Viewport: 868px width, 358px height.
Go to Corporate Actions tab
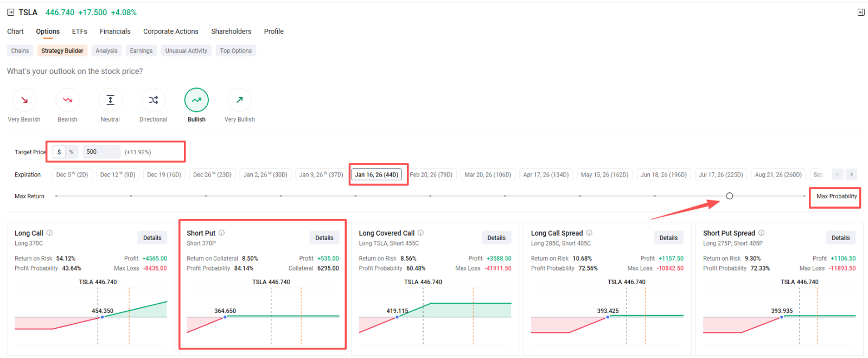point(171,32)
